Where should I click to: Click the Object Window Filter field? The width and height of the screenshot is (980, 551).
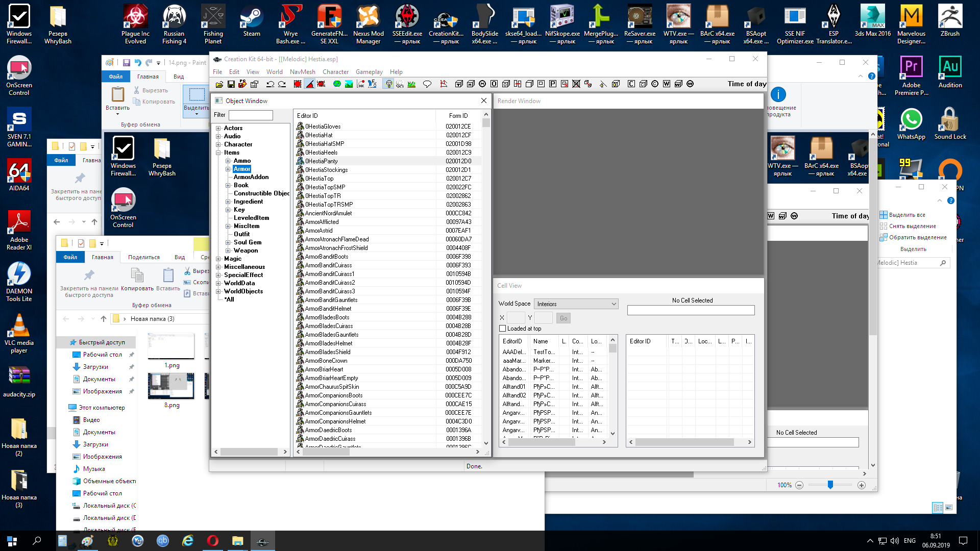251,115
